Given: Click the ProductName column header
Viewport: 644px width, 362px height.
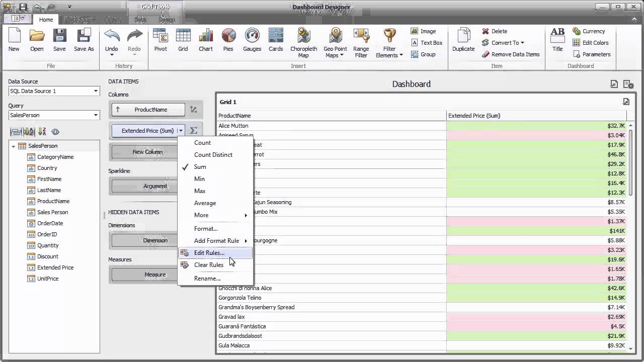Looking at the screenshot, I should 332,116.
